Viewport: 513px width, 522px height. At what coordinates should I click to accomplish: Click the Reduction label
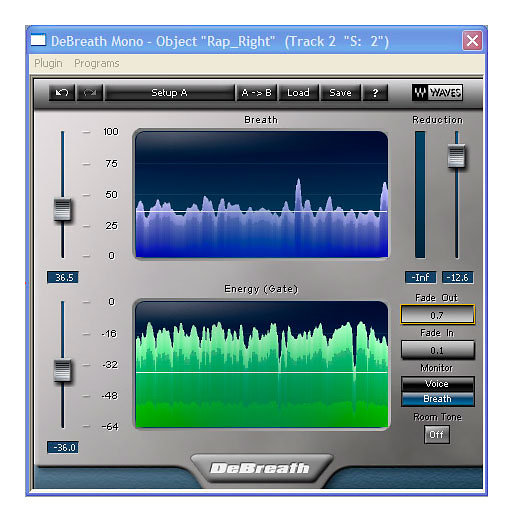point(437,120)
